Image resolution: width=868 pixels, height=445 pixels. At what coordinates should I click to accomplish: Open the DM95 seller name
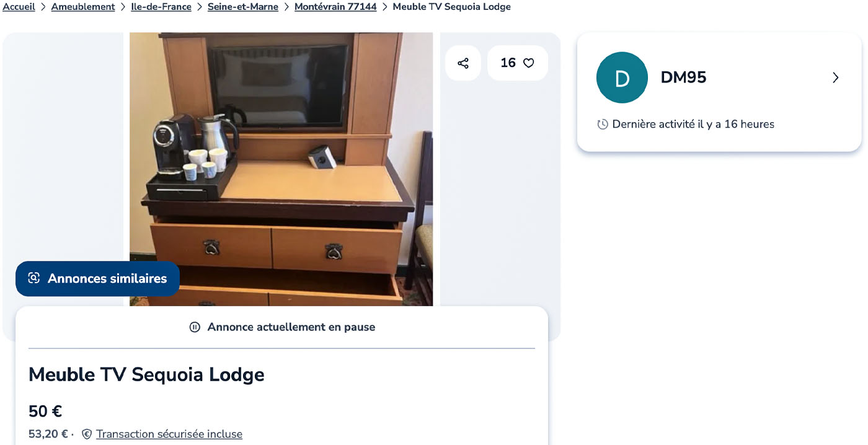point(683,77)
